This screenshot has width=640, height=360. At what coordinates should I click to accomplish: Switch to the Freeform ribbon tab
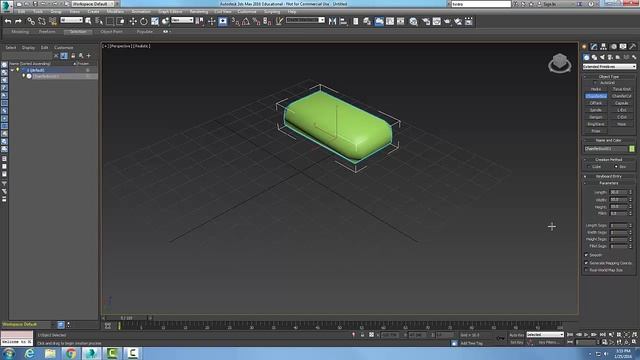pyautogui.click(x=47, y=31)
